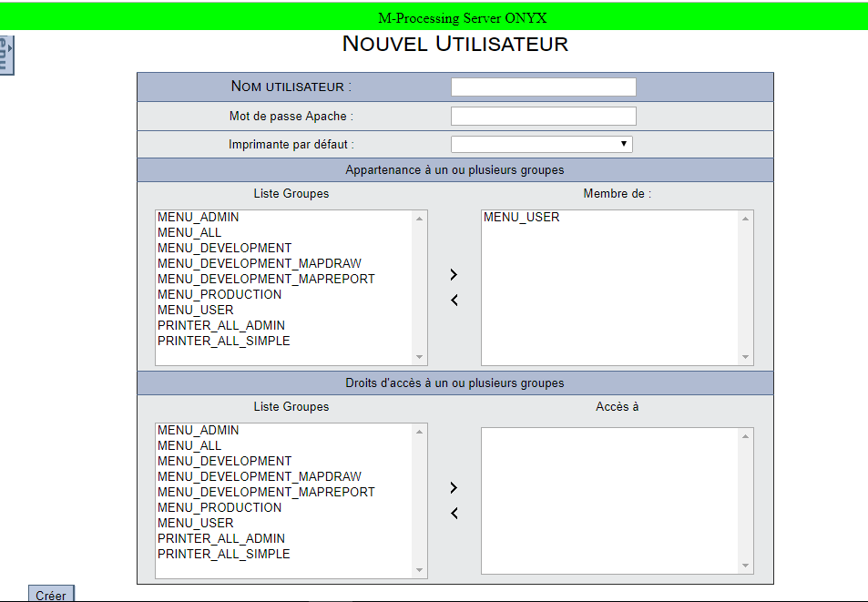This screenshot has width=868, height=602.
Task: Click the remove-access-rights left arrow
Action: click(454, 514)
